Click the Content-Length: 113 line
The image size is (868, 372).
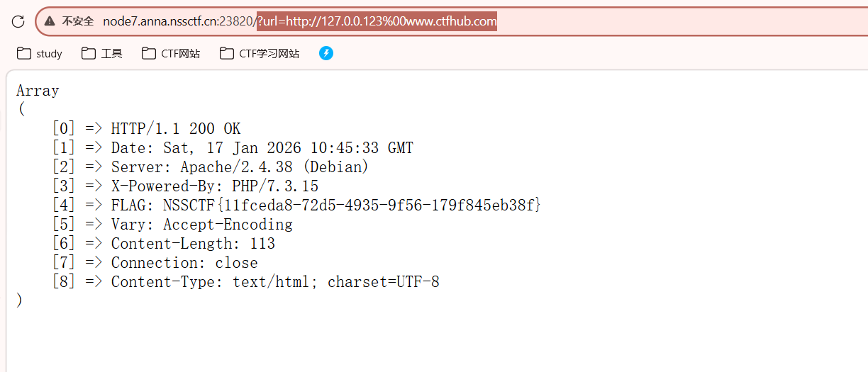click(x=193, y=244)
